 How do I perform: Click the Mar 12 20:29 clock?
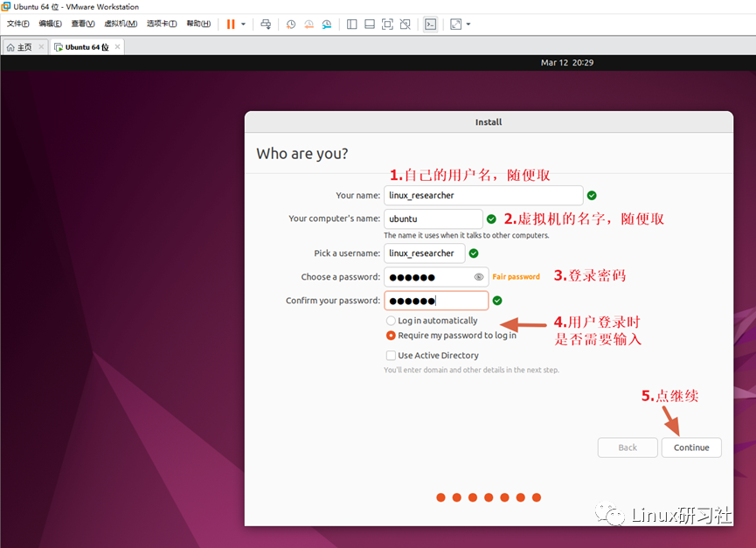567,63
